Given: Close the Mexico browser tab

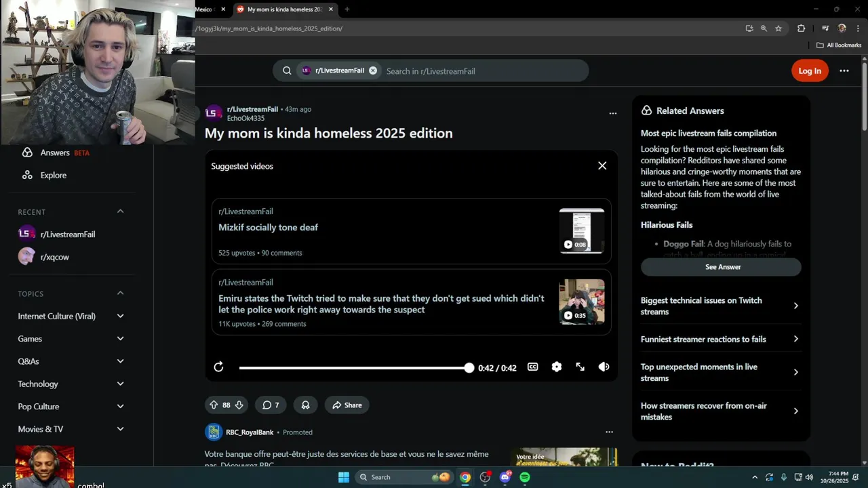Looking at the screenshot, I should click(x=223, y=9).
